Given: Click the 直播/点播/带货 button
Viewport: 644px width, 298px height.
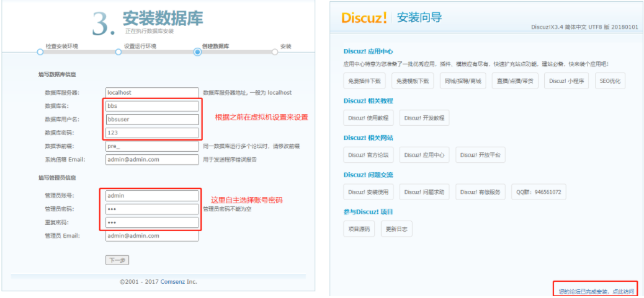Looking at the screenshot, I should 515,81.
